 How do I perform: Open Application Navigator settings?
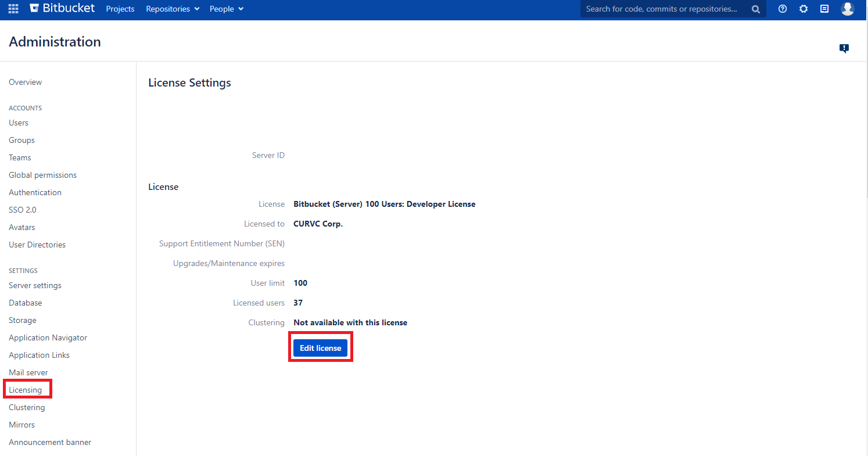[48, 337]
